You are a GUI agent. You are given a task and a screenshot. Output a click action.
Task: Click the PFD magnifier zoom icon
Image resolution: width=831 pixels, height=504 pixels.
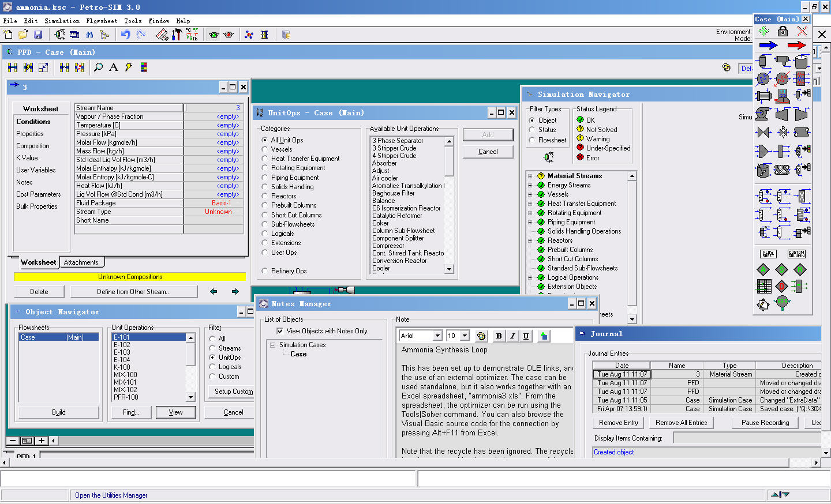[99, 67]
